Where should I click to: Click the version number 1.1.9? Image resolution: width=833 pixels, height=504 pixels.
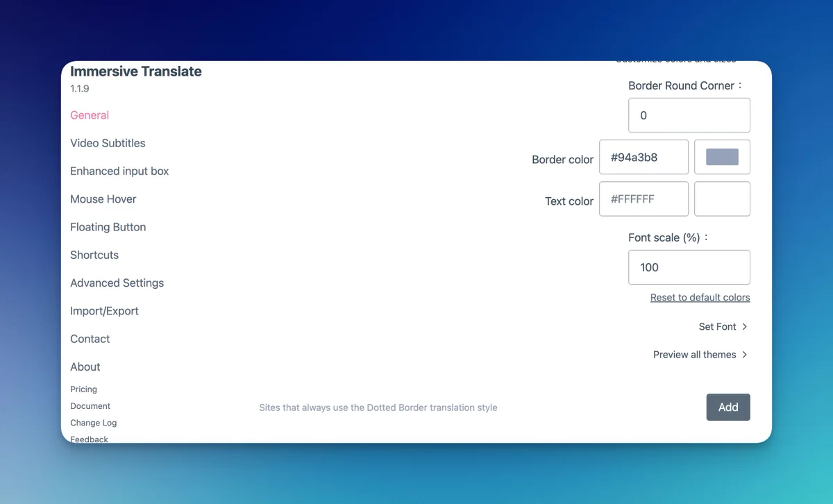click(79, 89)
